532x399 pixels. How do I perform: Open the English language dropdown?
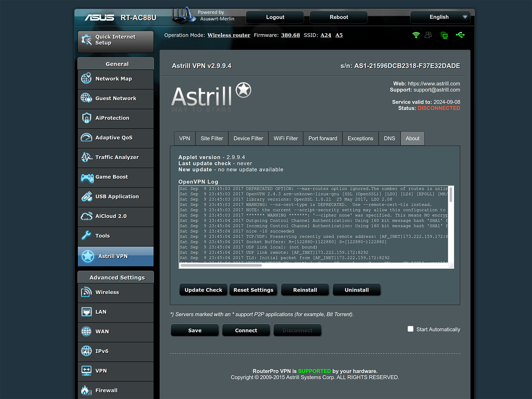coord(440,17)
